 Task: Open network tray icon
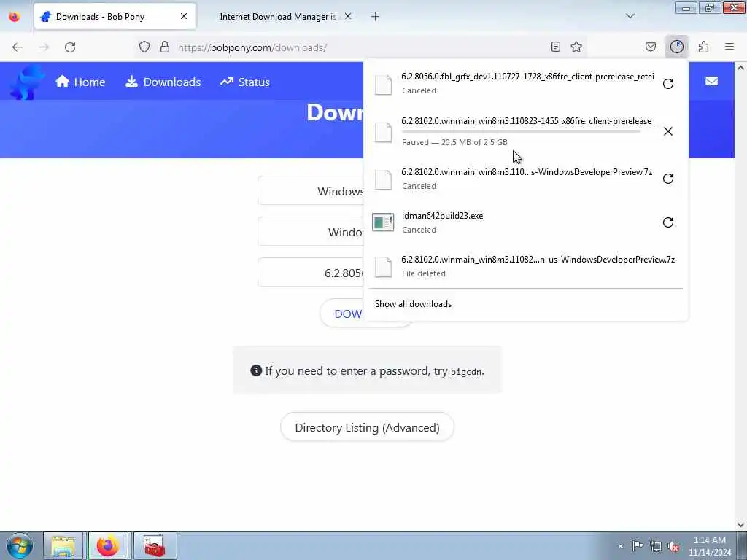tap(656, 546)
